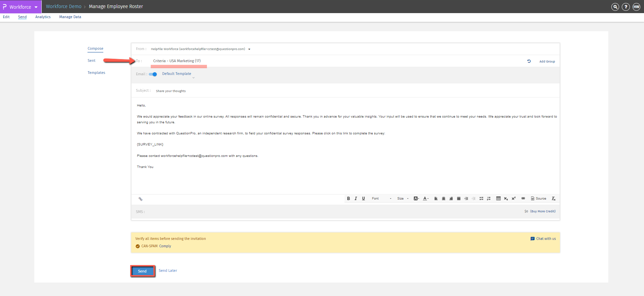Screen dimensions: 644x296
Task: Open the Analytics menu tab
Action: tap(43, 17)
